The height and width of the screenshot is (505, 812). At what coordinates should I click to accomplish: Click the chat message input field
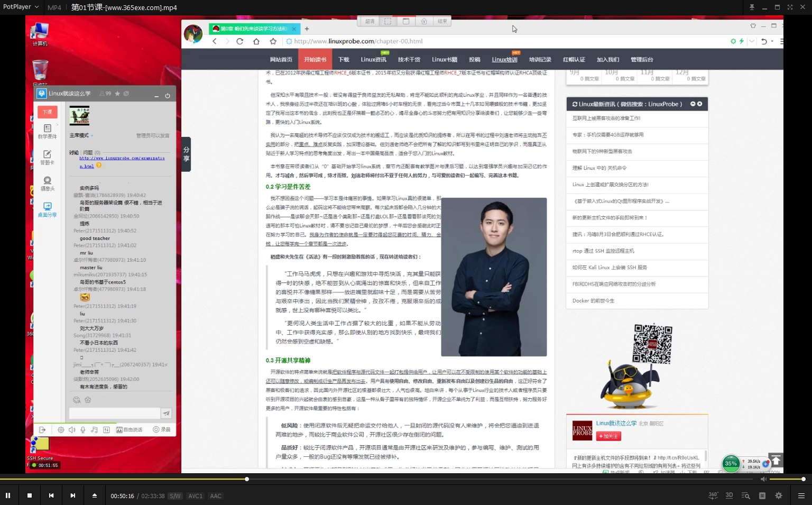[x=114, y=413]
